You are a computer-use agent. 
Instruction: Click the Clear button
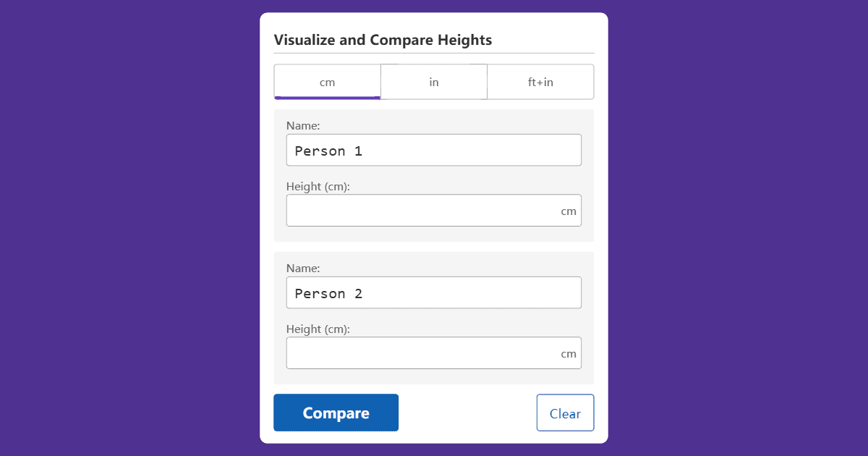coord(565,412)
